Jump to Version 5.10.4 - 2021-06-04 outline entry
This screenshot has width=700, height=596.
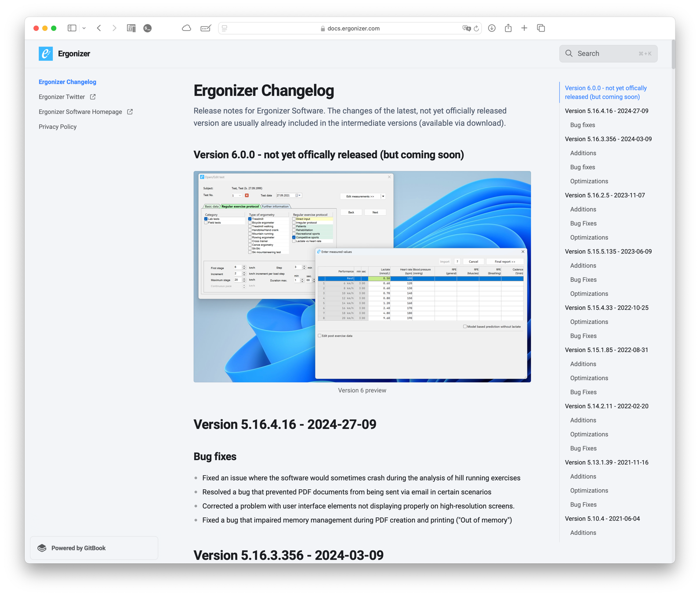click(x=602, y=519)
